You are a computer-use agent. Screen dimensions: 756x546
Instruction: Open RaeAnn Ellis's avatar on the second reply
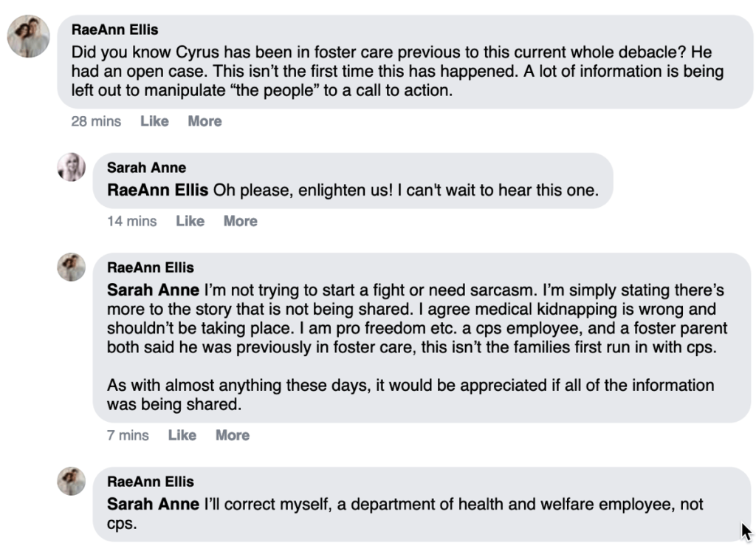[71, 267]
